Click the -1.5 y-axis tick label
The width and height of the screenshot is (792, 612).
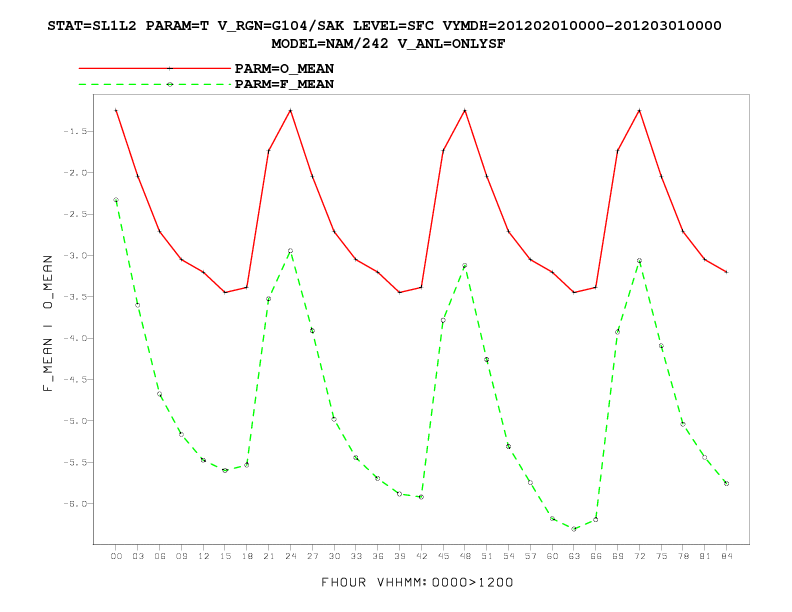pyautogui.click(x=75, y=131)
